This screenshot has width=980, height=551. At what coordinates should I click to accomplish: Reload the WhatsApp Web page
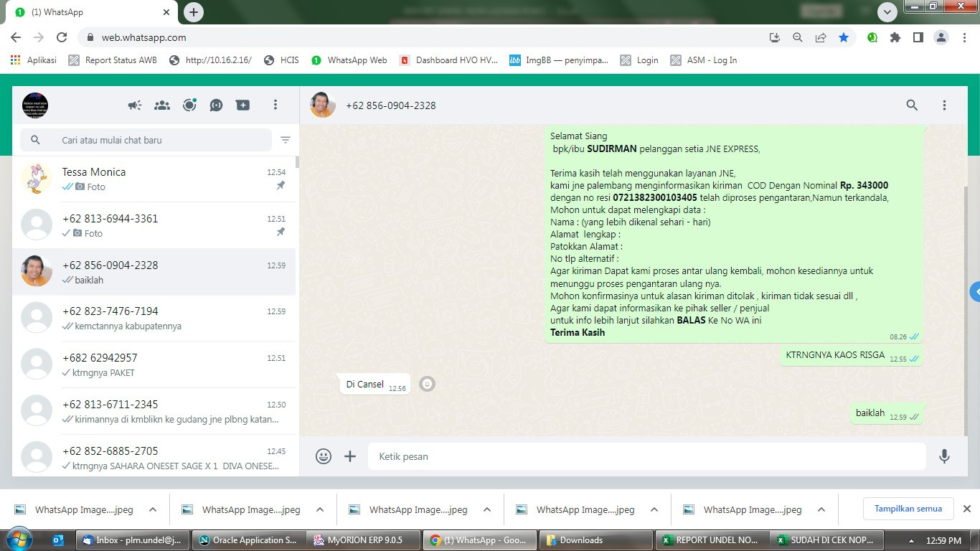point(62,37)
